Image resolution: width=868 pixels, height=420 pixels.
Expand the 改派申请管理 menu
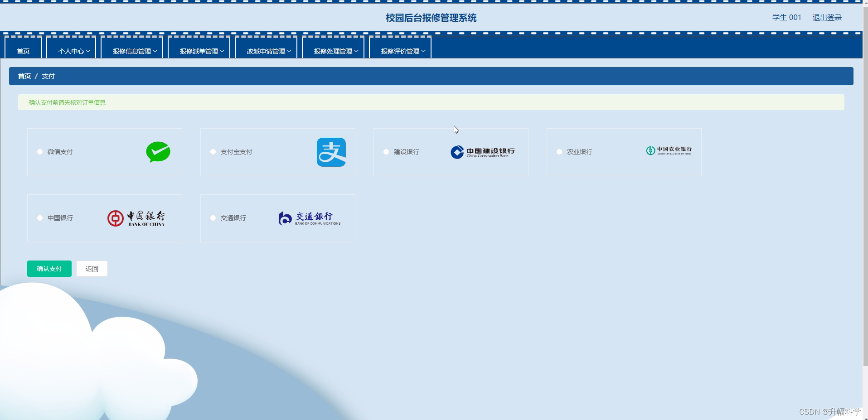266,51
